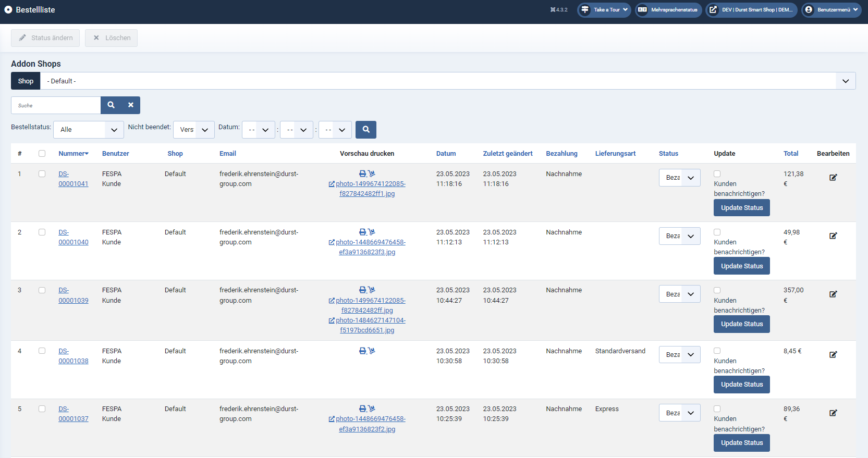Print preview for order DS-00001041
The image size is (868, 458).
pos(362,174)
